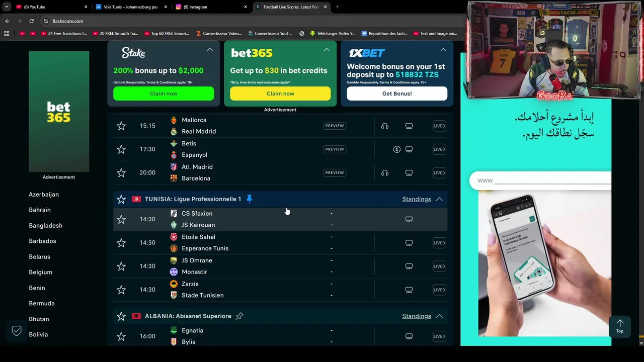
Task: Star the Albania Abissnet Superiore league
Action: click(x=121, y=316)
